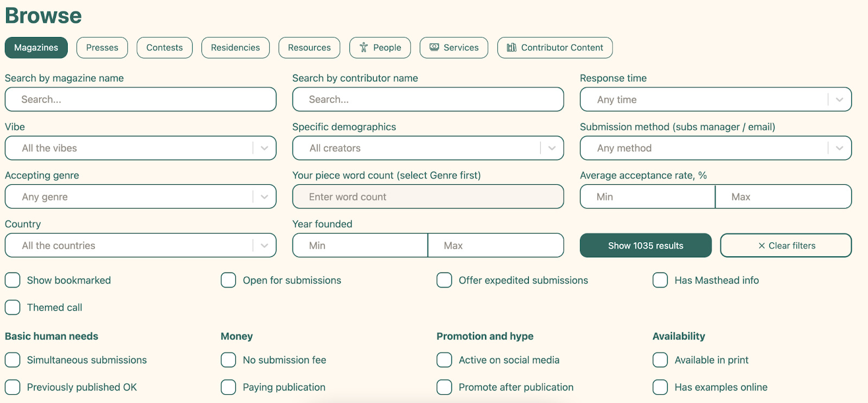This screenshot has height=403, width=868.
Task: Click the Response time chevron arrow
Action: (839, 100)
